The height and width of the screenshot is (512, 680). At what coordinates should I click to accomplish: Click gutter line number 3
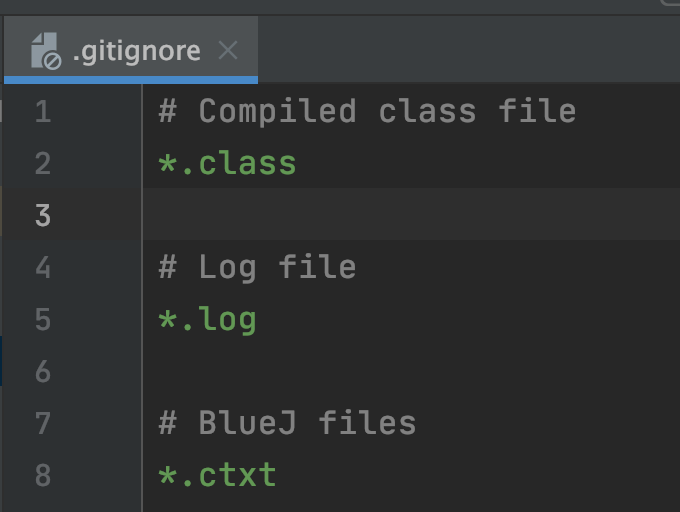coord(42,215)
